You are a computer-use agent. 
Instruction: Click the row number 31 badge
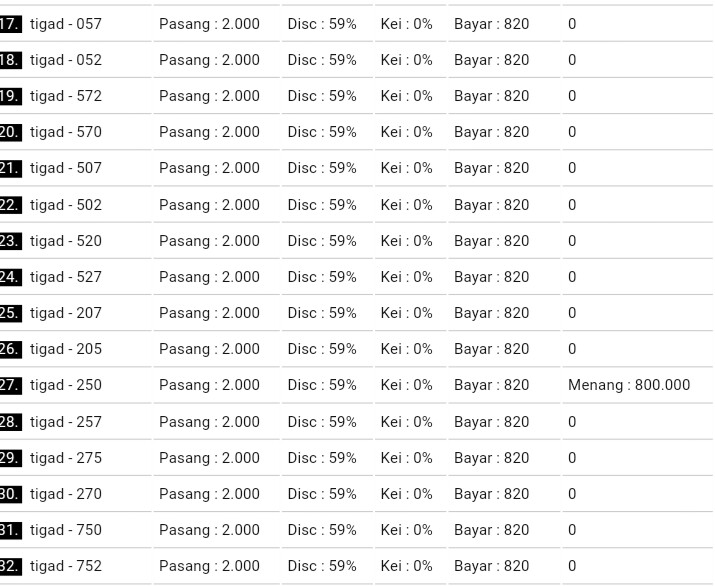[10, 530]
